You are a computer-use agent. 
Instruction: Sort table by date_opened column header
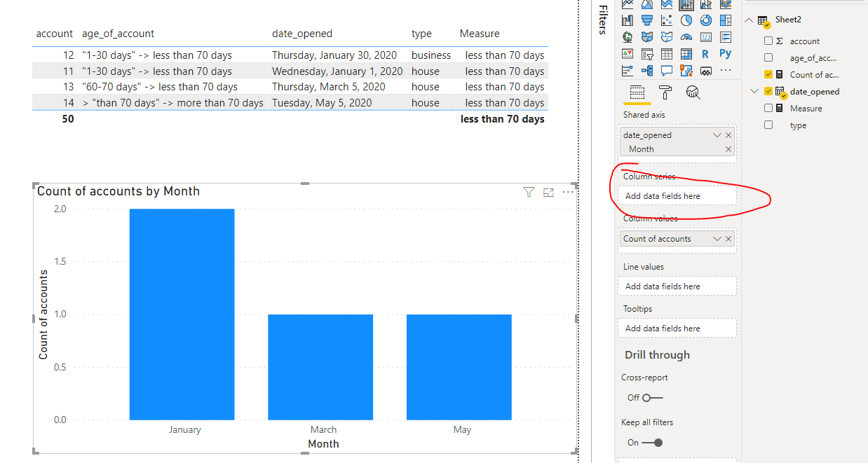point(302,34)
